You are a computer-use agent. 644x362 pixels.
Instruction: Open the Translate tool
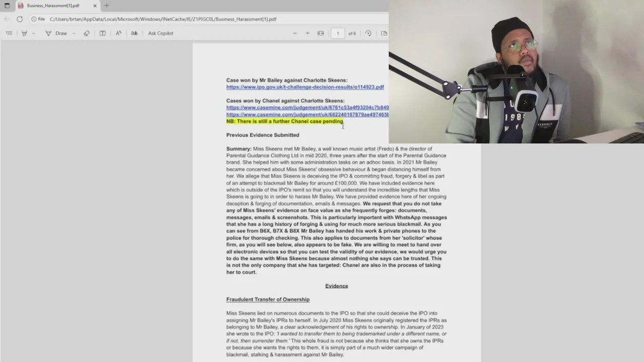[134, 33]
